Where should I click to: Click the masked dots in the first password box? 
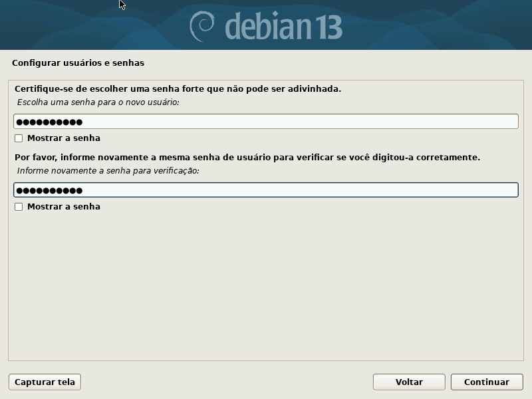(x=49, y=122)
